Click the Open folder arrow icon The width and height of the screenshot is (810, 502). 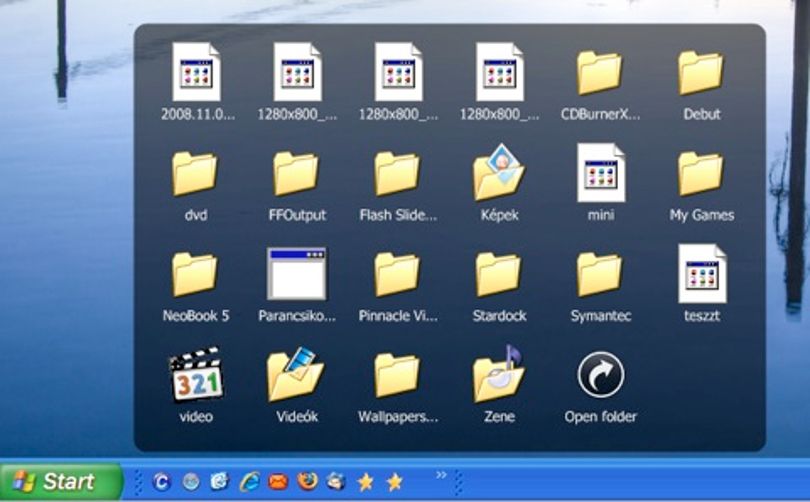(600, 375)
